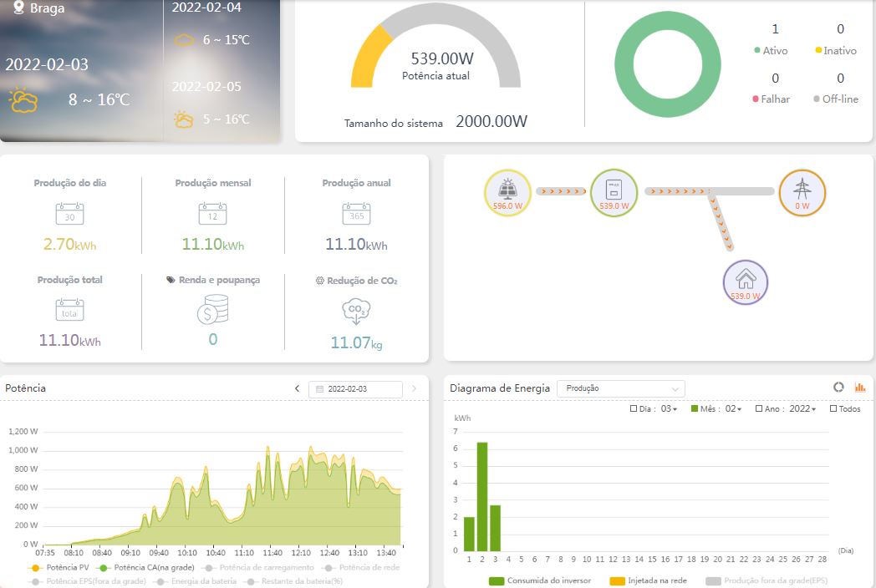
Task: Switch Diagrama de Energia to bar chart view
Action: point(860,387)
